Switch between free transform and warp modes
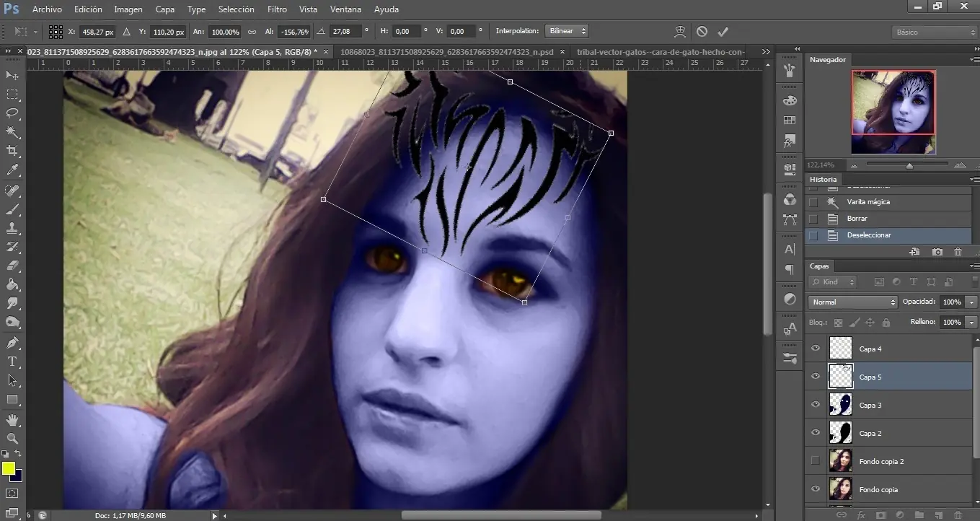This screenshot has height=521, width=980. (x=679, y=32)
